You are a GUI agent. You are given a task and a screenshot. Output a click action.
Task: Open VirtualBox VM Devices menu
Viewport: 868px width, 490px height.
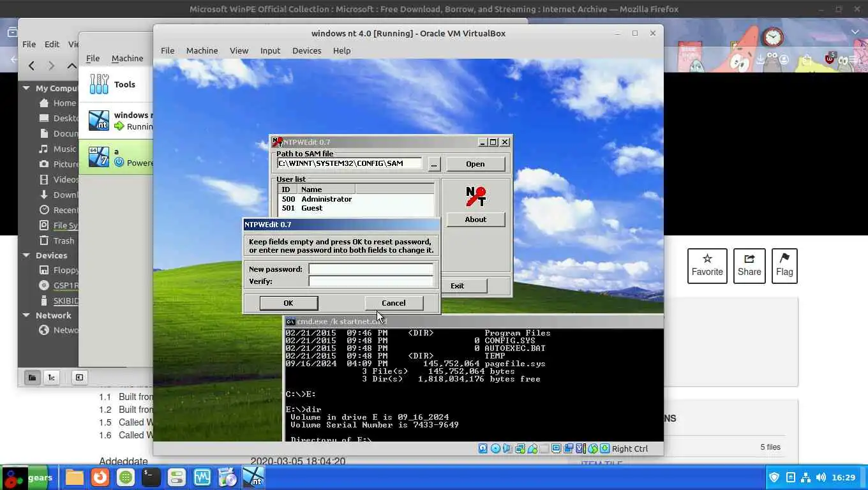pos(307,50)
